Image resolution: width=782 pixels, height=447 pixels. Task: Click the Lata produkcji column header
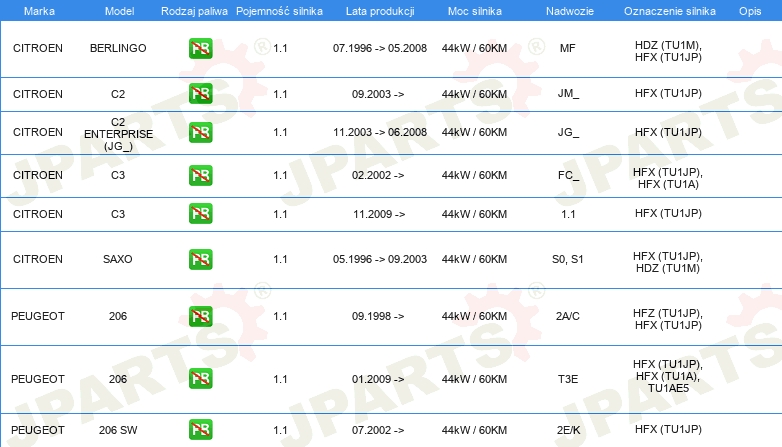[380, 11]
